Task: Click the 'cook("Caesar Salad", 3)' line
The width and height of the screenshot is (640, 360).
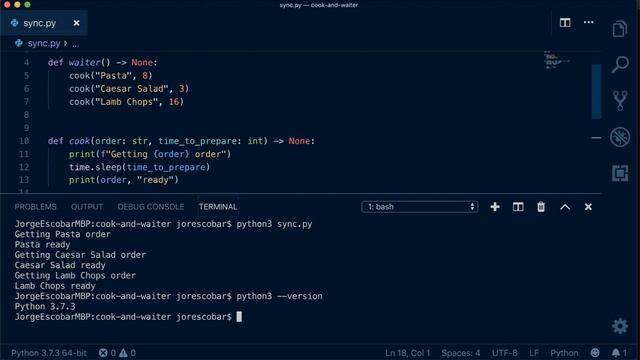Action: [x=129, y=89]
